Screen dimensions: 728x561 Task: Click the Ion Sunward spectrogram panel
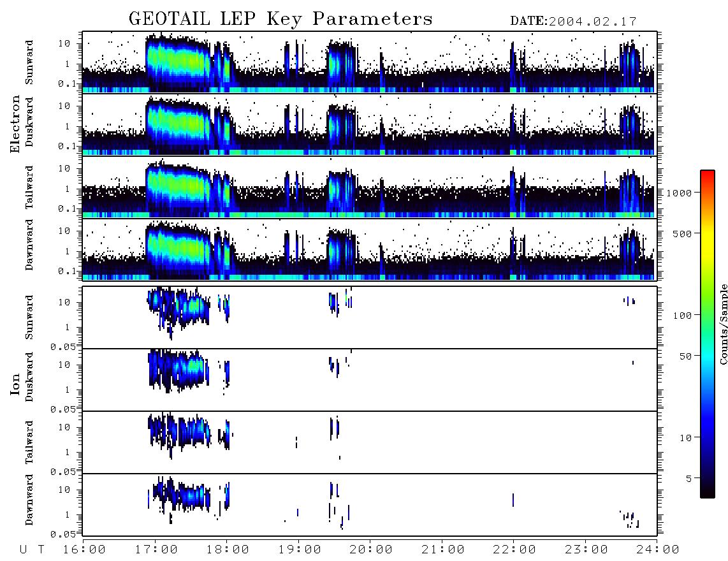[x=370, y=317]
